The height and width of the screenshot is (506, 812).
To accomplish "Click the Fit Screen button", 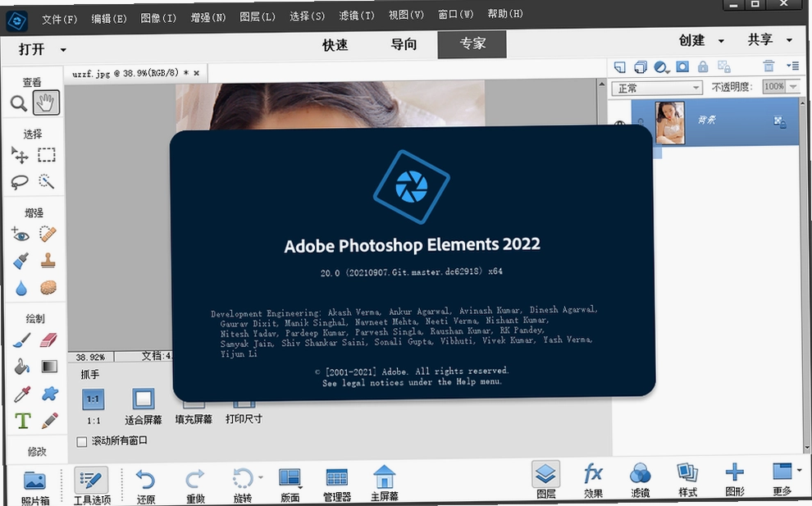I will point(143,399).
